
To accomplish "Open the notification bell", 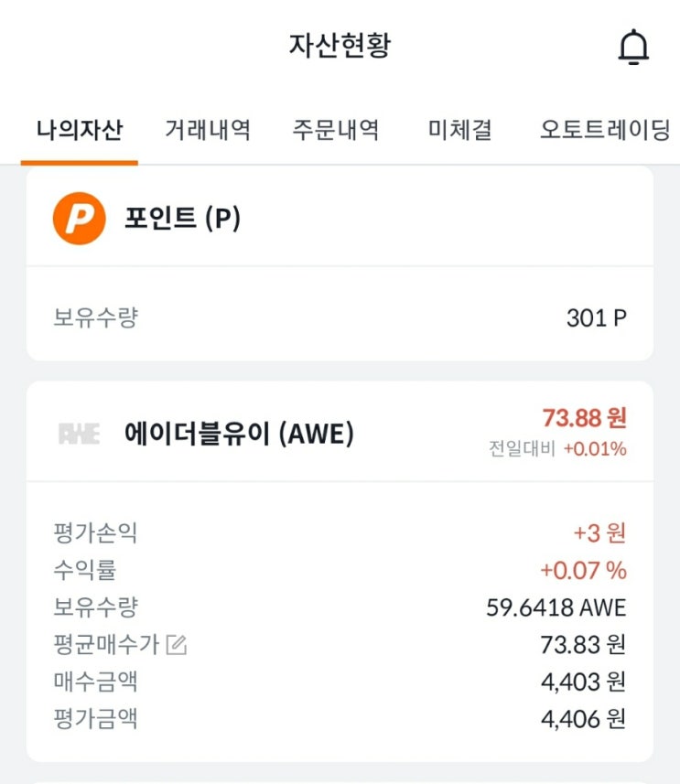I will [632, 48].
